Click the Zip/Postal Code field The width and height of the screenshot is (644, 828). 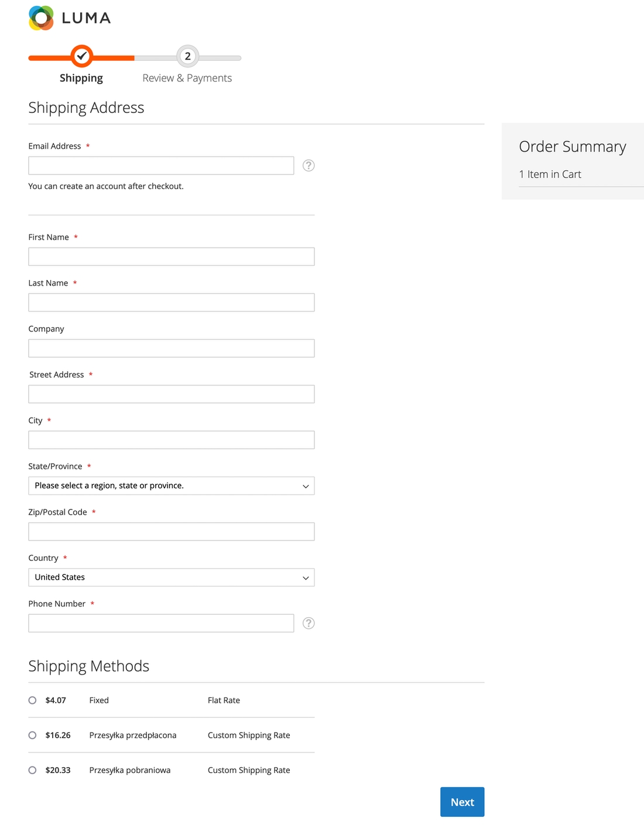point(171,532)
